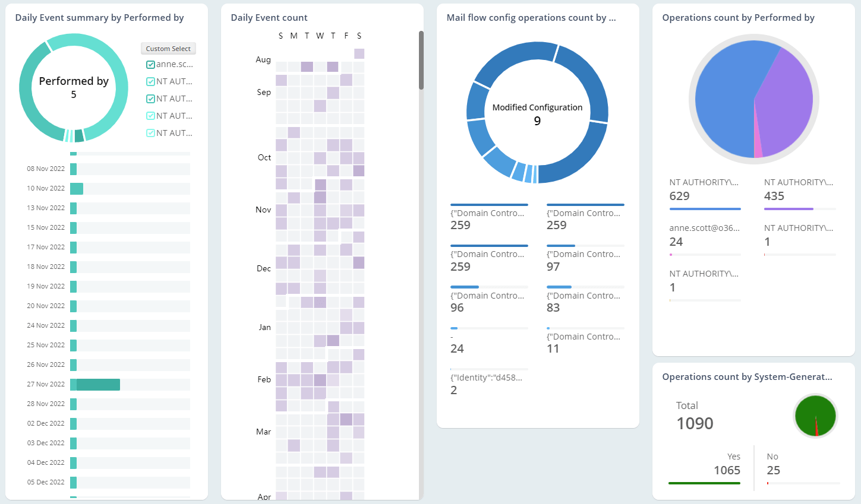The height and width of the screenshot is (504, 861).
Task: Select the NT AUTHORITY entry with 629 operations
Action: [704, 190]
